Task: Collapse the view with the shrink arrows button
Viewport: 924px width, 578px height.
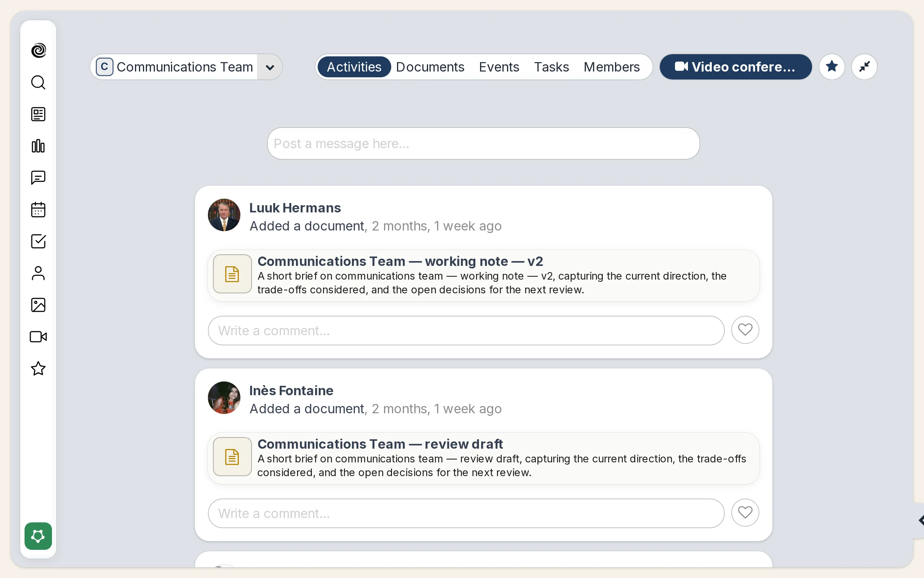Action: click(864, 67)
